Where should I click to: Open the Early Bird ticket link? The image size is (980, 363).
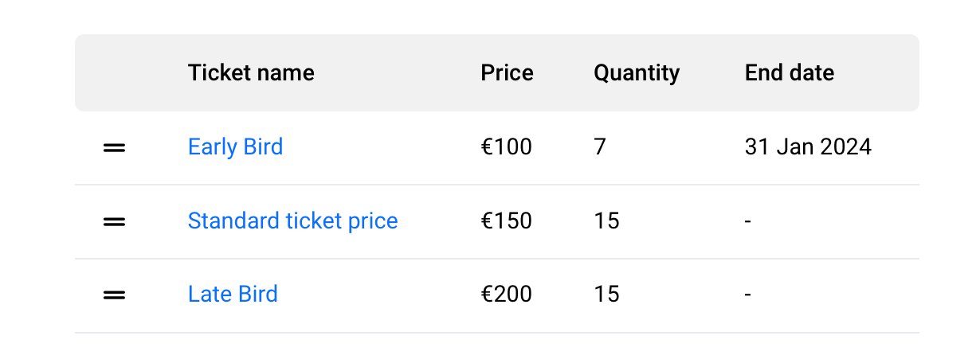(x=235, y=147)
